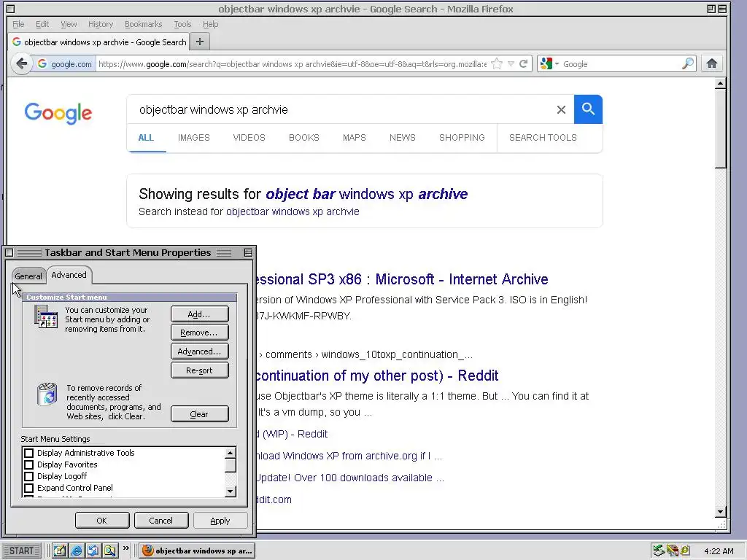Open Firefox Help menu
This screenshot has width=747, height=560.
pyautogui.click(x=211, y=24)
